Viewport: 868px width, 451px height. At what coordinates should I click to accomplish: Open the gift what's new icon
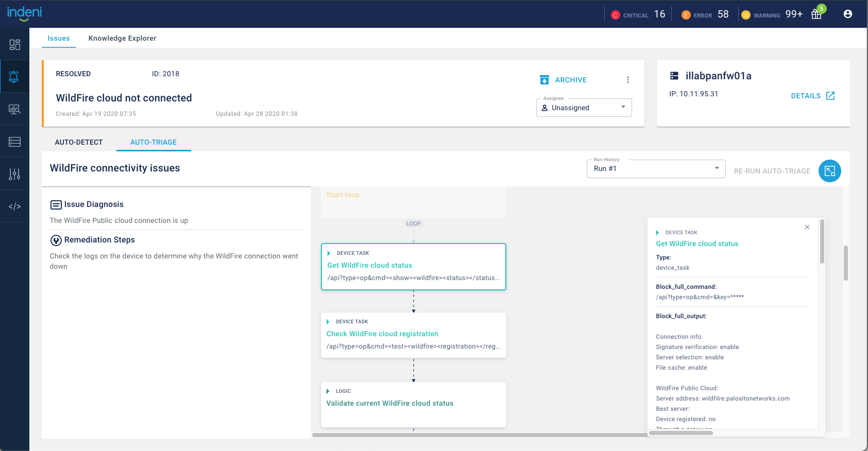click(816, 14)
